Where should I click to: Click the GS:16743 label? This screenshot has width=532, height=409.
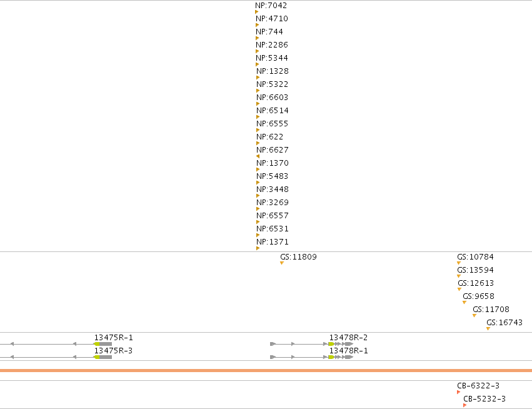(x=504, y=323)
